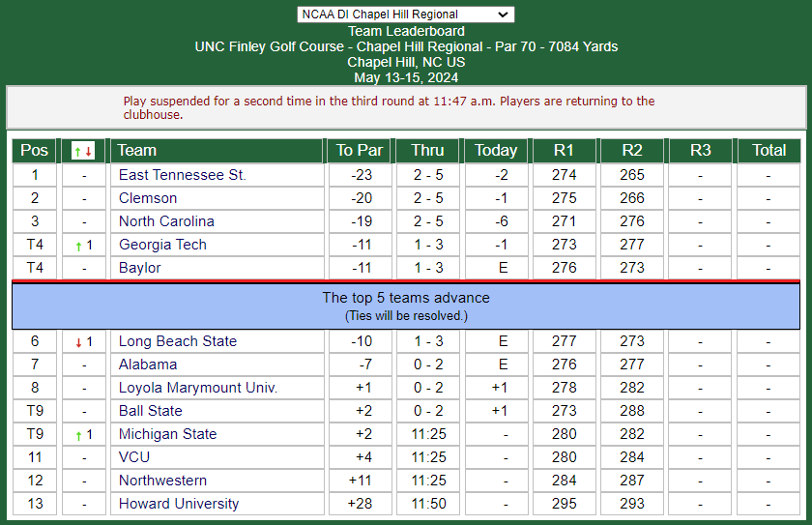Viewport: 812px width, 525px height.
Task: Select Loyola Marymount's Today score +1
Action: click(x=500, y=388)
